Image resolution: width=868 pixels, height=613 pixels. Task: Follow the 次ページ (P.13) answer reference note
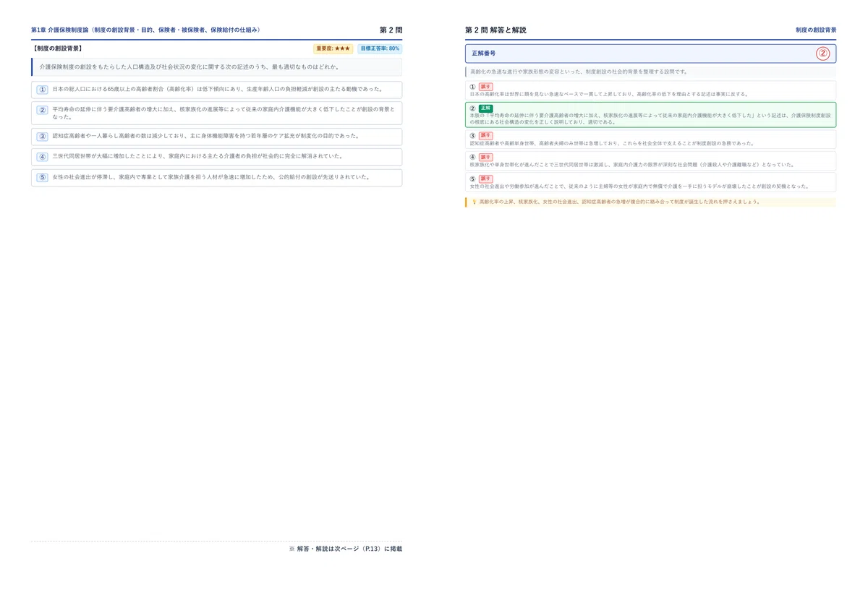point(346,549)
